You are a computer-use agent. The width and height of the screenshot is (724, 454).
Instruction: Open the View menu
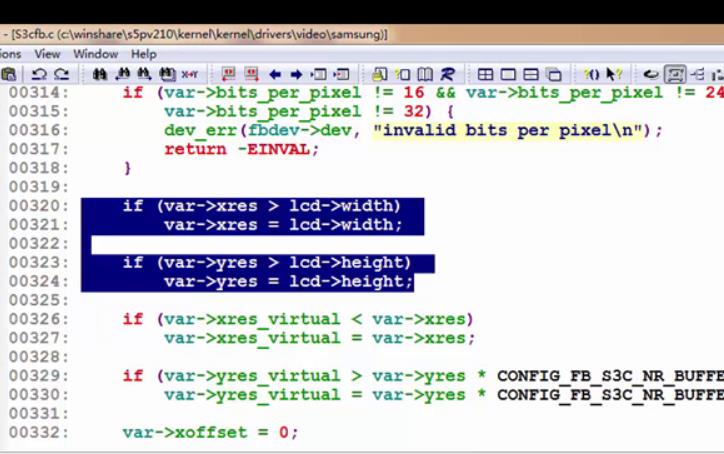click(47, 54)
